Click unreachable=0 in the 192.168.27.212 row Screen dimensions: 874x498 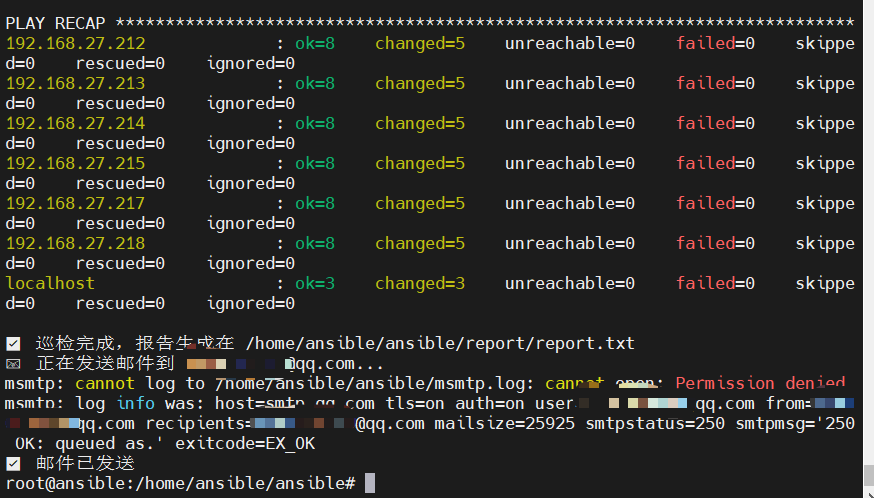[570, 43]
